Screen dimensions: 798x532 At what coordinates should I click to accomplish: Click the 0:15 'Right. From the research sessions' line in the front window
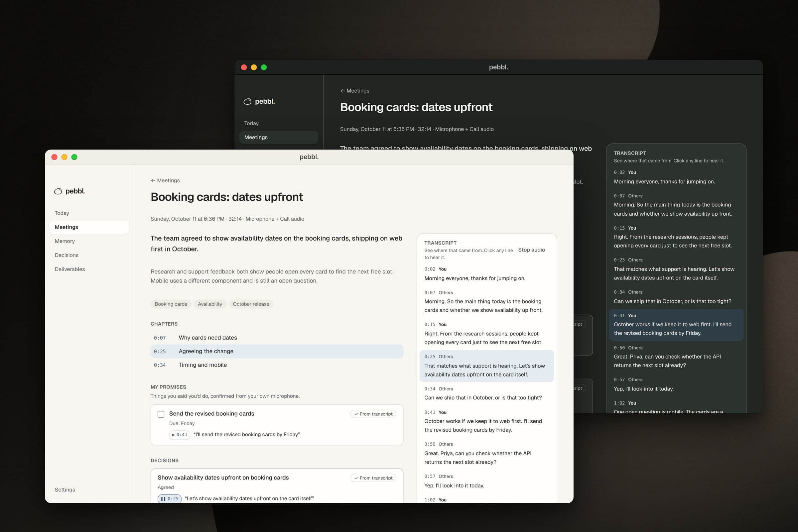486,334
